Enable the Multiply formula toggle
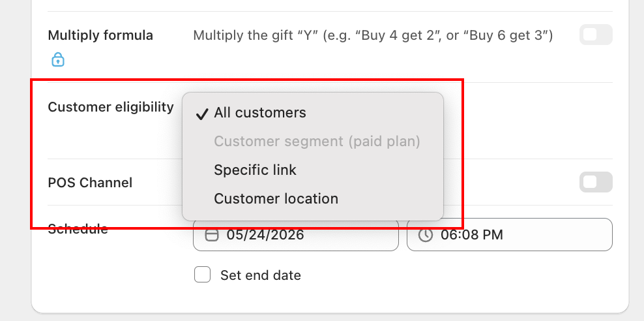The image size is (644, 321). pos(596,35)
